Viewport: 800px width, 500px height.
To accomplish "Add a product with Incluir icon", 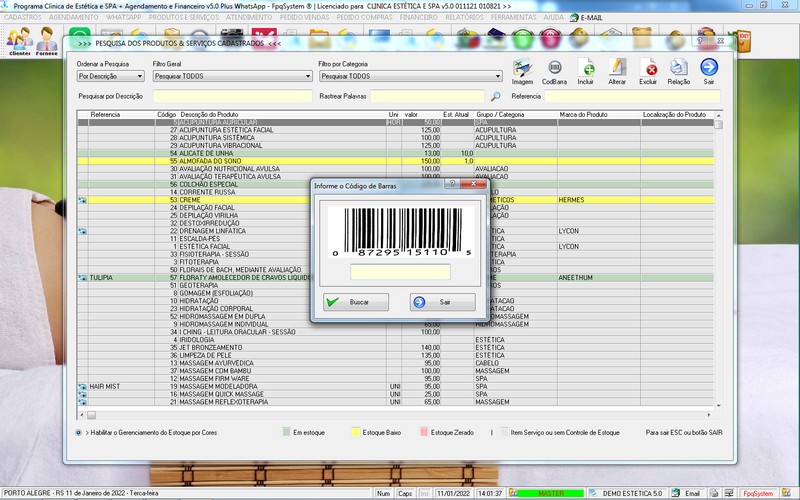I will (x=586, y=71).
